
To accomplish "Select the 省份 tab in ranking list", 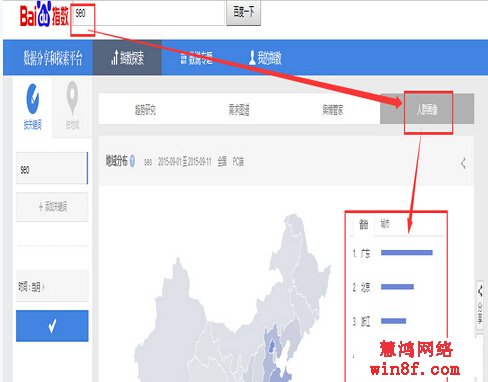I will pos(363,224).
